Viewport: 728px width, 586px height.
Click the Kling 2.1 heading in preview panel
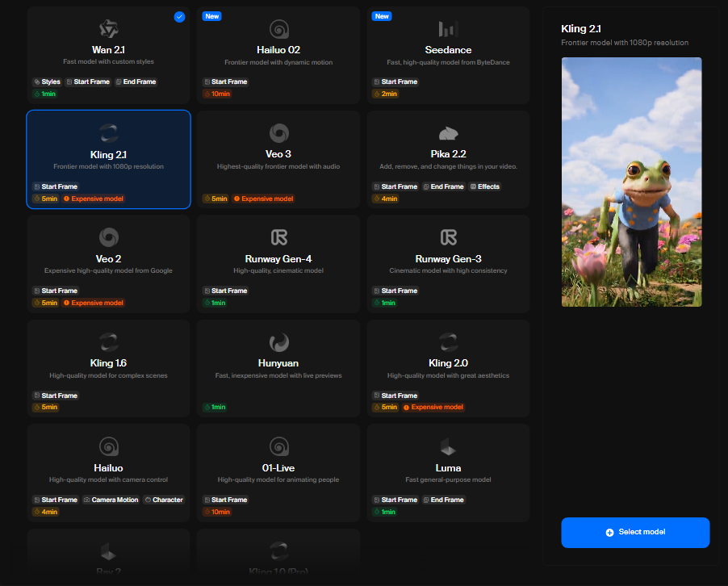581,29
